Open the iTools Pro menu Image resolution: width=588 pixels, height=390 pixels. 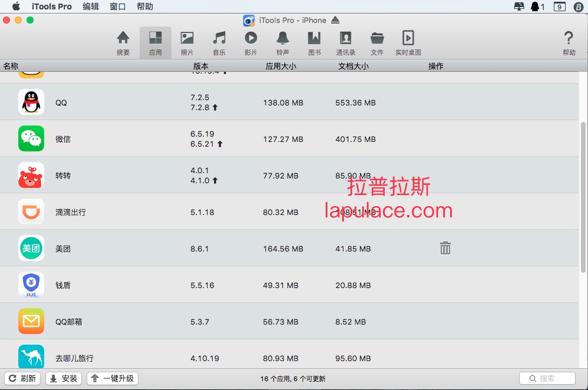pyautogui.click(x=51, y=6)
